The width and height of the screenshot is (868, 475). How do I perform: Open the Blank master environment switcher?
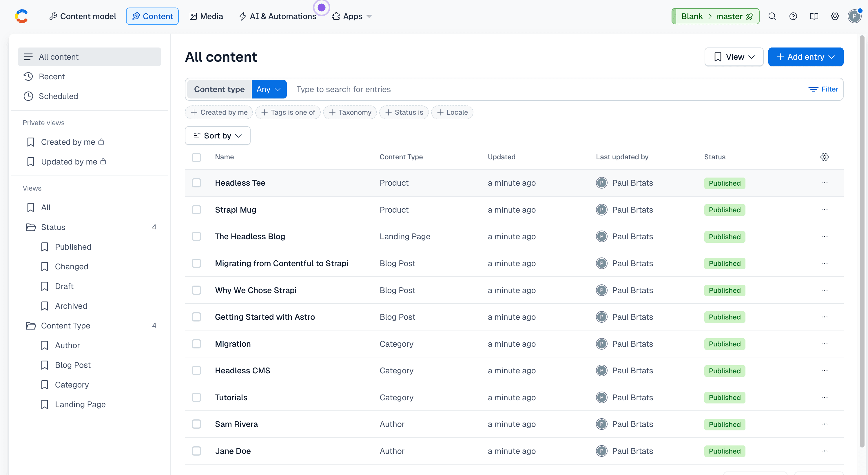(x=715, y=16)
